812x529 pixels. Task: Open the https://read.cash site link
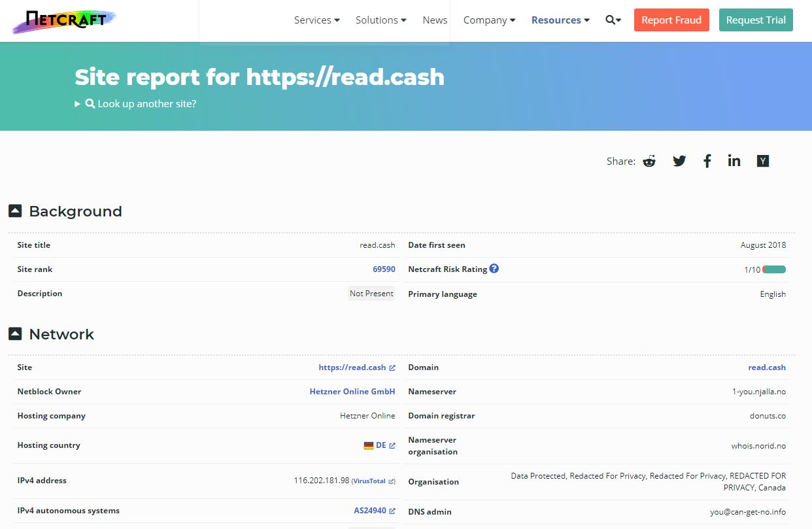coord(352,367)
